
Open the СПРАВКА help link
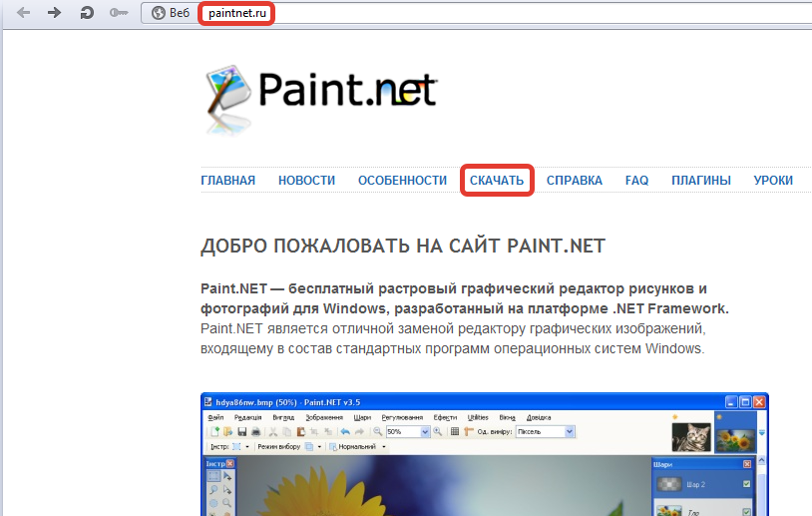pos(574,181)
